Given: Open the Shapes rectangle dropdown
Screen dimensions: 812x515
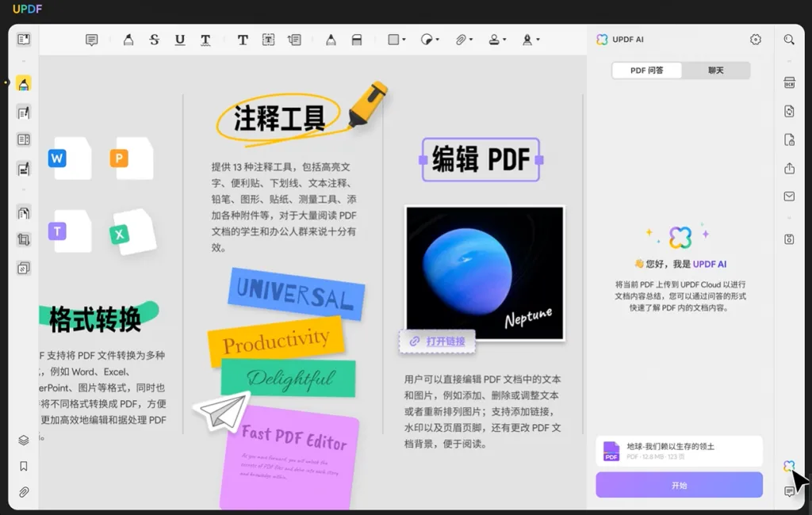Looking at the screenshot, I should click(x=396, y=40).
